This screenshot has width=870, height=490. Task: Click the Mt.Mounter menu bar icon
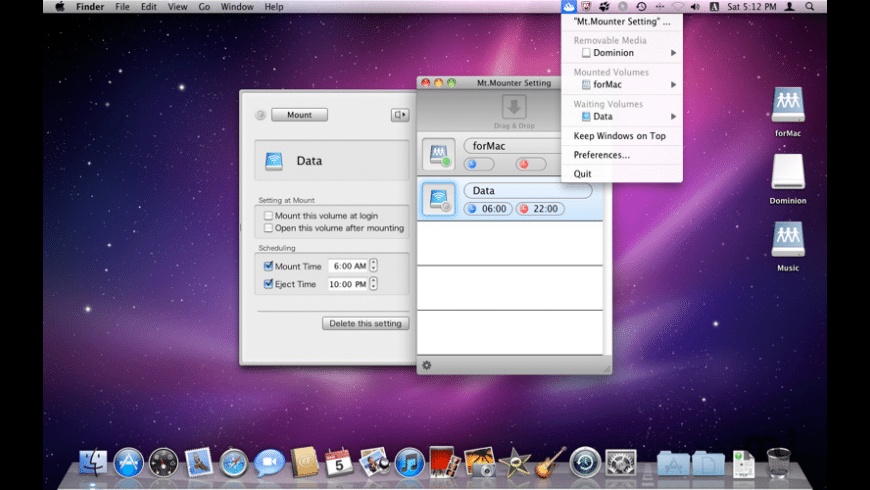(568, 7)
